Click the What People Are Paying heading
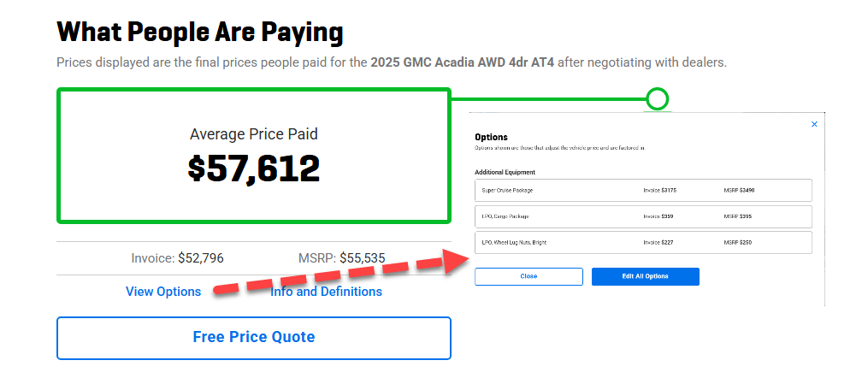This screenshot has height=390, width=868. click(200, 32)
